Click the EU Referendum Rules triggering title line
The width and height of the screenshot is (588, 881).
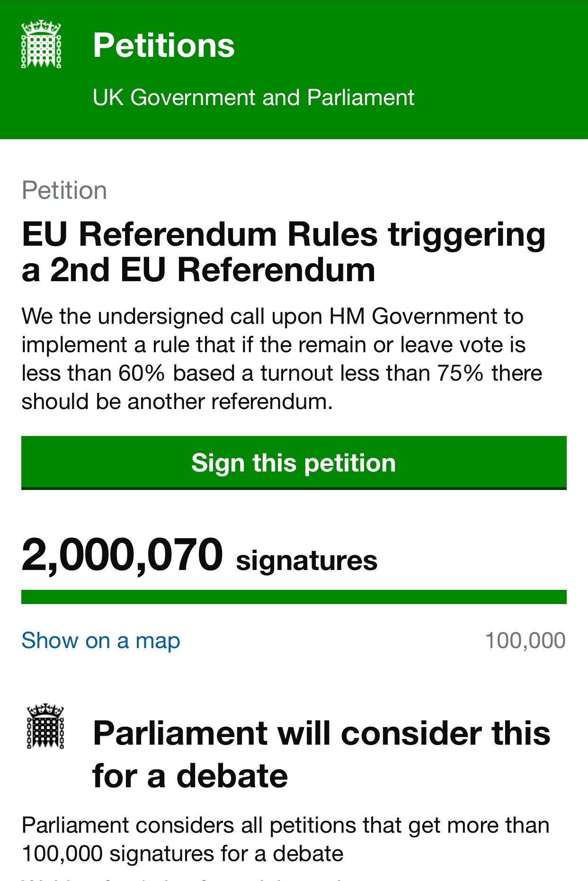tap(284, 235)
